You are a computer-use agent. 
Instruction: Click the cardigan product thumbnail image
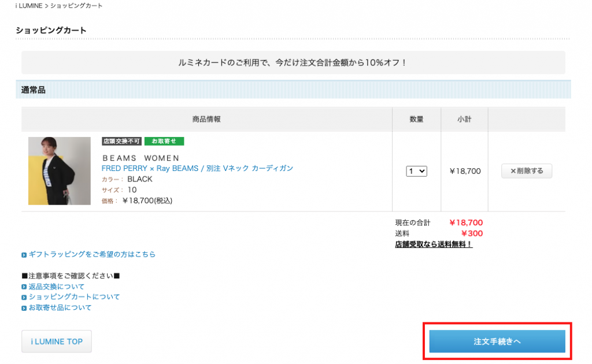point(60,171)
